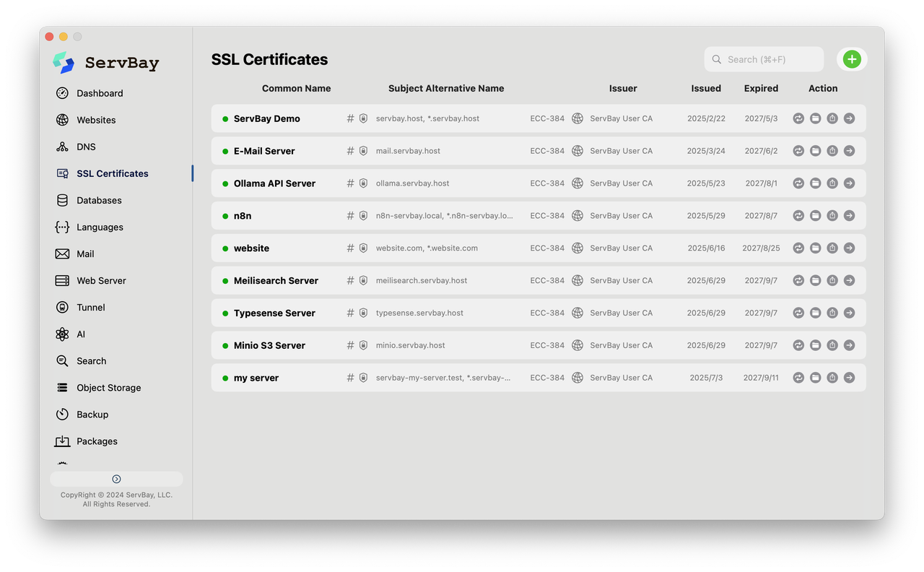Click the domain meilisearch.servbay.host
The height and width of the screenshot is (572, 924).
[x=422, y=280]
